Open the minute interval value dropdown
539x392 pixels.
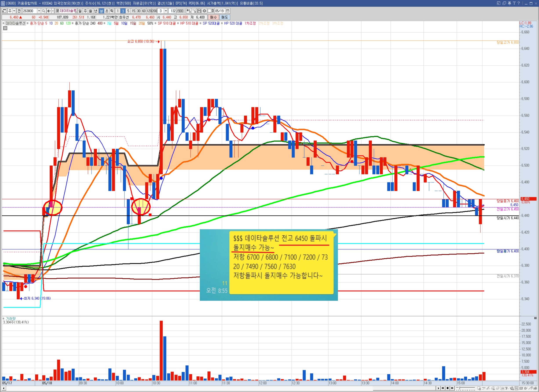166,11
